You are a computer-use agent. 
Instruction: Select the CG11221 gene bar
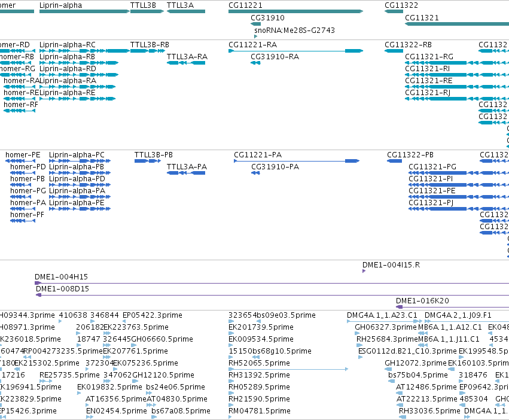click(295, 11)
